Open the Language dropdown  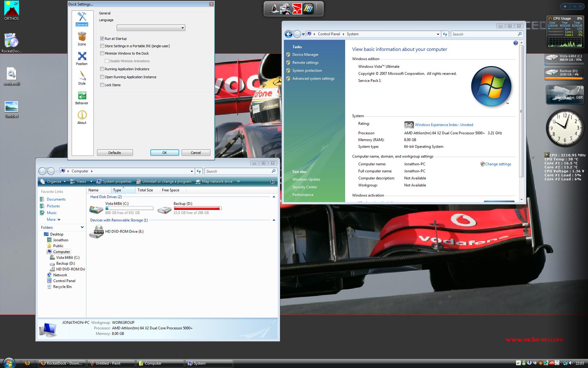pos(151,28)
